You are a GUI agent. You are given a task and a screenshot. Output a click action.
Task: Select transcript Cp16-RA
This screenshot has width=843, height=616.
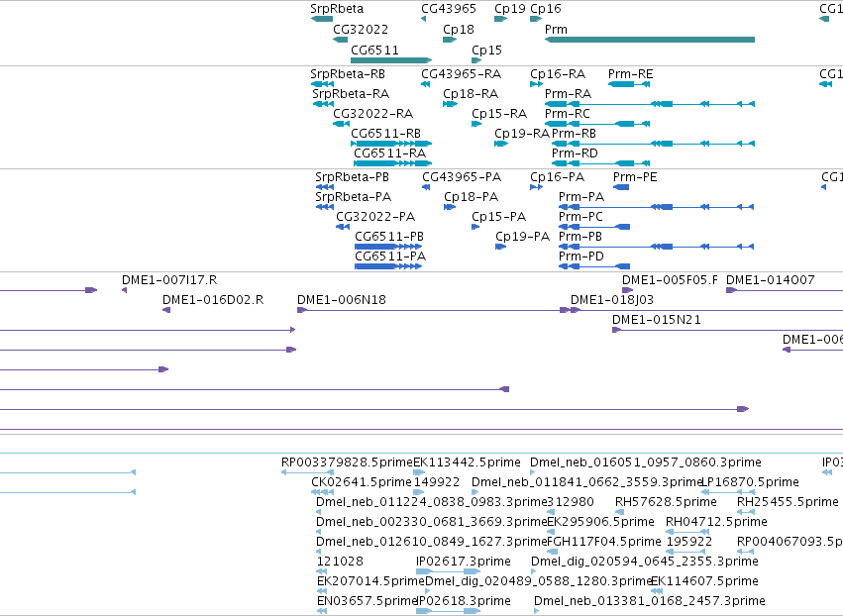click(x=558, y=74)
